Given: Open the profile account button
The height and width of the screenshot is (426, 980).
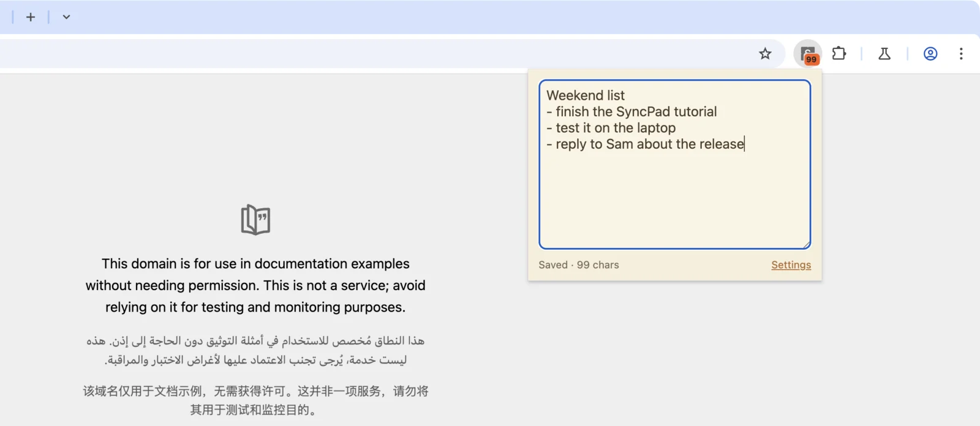Looking at the screenshot, I should click(930, 54).
